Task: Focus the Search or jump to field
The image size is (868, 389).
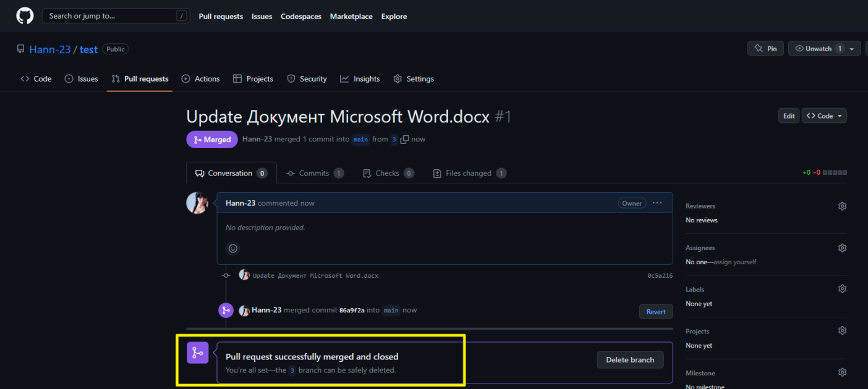Action: [x=116, y=16]
